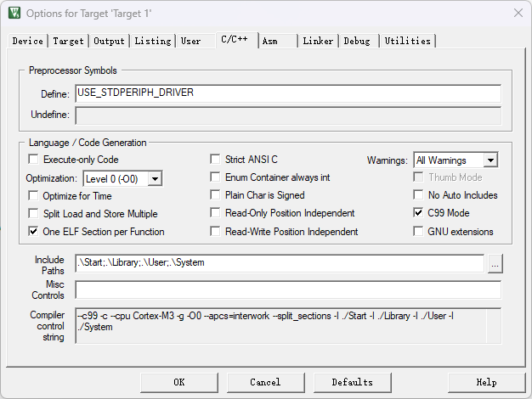Click the Keil app icon in title bar
532x399 pixels.
pos(14,14)
